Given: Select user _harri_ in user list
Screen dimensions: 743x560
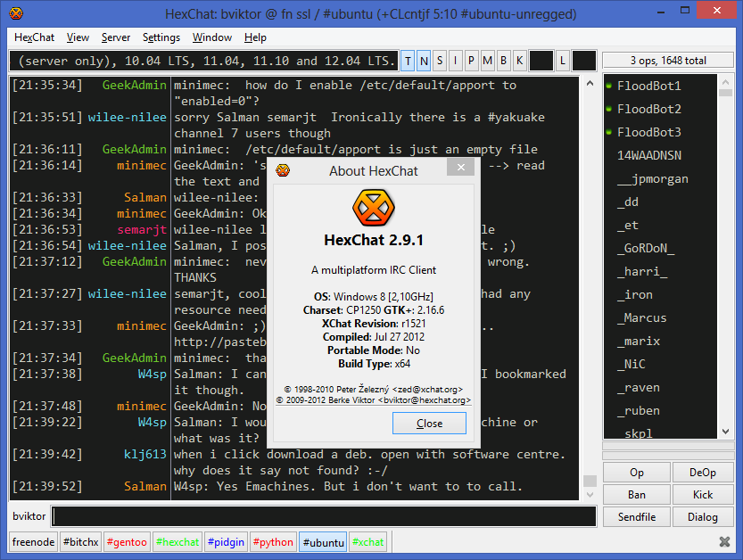Looking at the screenshot, I should pos(642,271).
